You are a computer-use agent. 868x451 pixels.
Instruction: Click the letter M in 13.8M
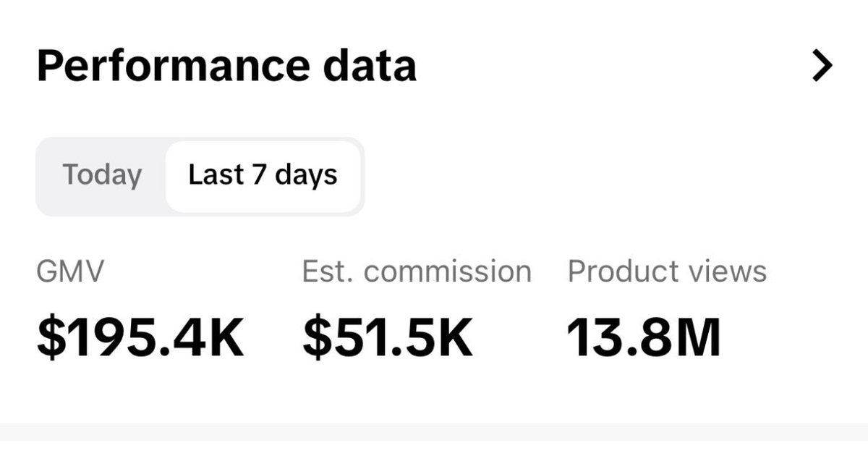[697, 338]
